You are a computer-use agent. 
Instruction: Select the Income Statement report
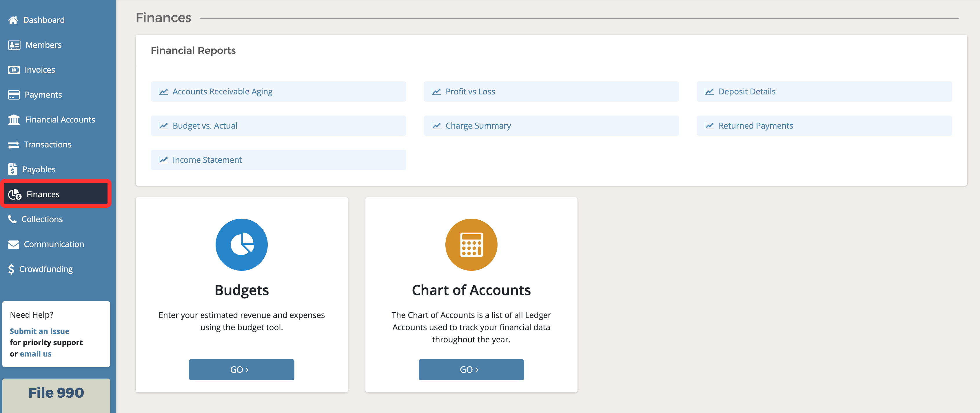[x=207, y=160]
